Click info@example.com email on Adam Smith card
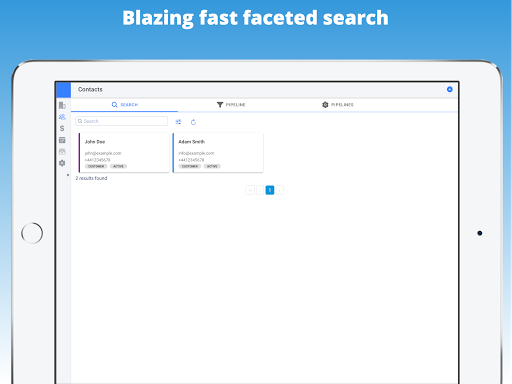512x384 pixels. (x=196, y=153)
